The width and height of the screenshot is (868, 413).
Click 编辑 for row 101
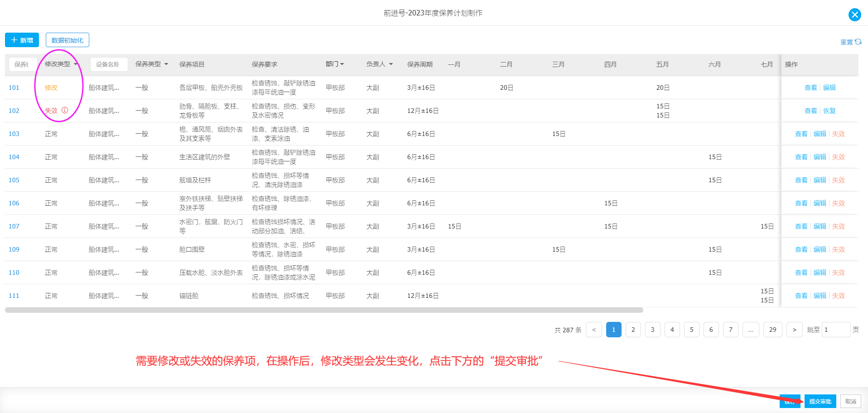pos(829,87)
